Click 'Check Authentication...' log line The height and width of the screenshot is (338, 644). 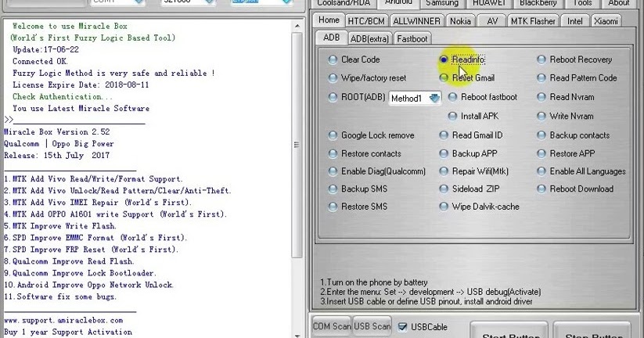62,97
